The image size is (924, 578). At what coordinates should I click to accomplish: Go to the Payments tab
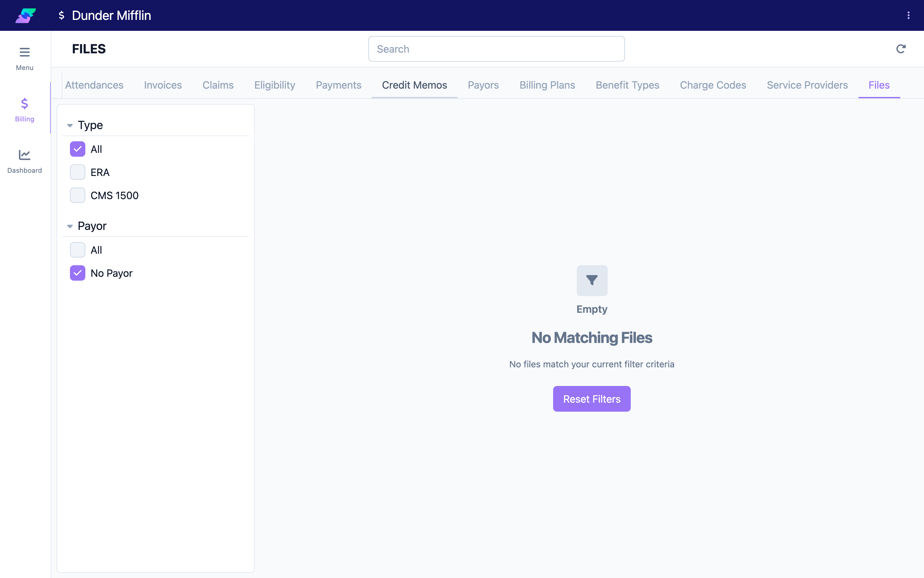338,85
